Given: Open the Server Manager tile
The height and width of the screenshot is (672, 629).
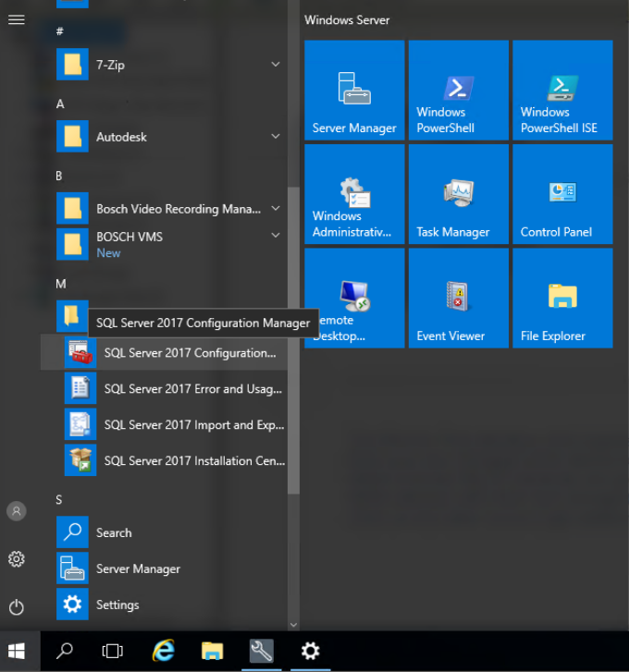Looking at the screenshot, I should click(354, 90).
